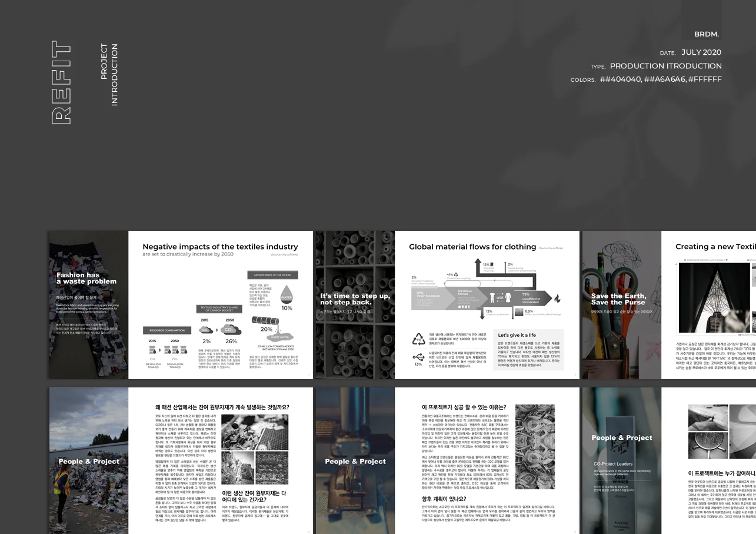The image size is (756, 534).
Task: Open the 'It's time to step up' slide
Action: point(355,304)
